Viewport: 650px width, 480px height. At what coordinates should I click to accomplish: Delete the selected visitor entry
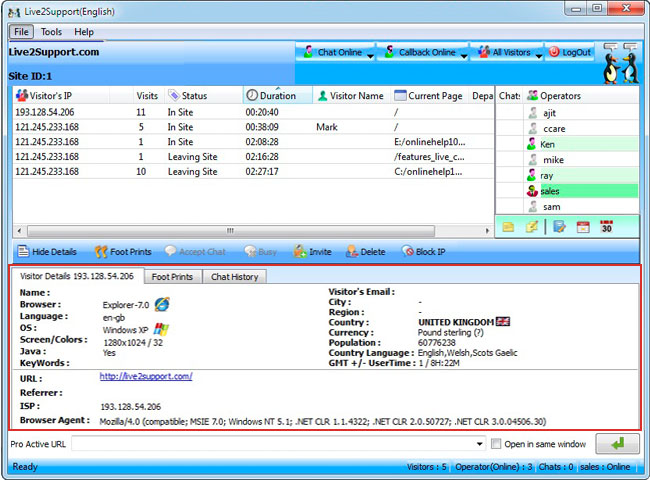365,252
